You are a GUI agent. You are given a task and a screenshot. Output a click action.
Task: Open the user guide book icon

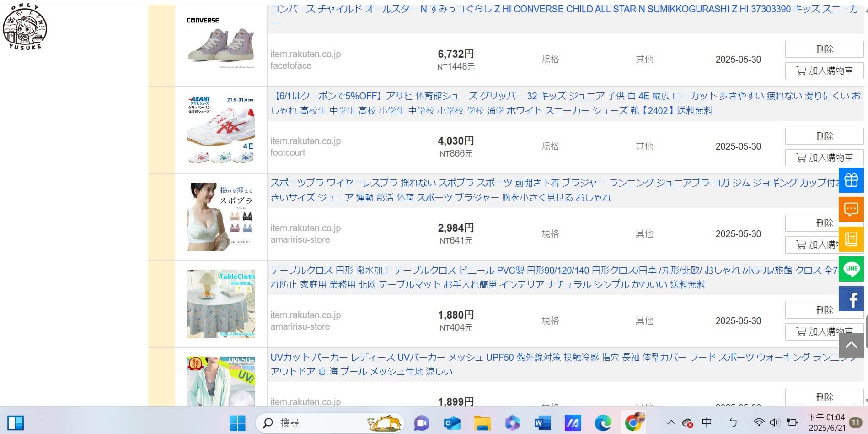click(852, 239)
